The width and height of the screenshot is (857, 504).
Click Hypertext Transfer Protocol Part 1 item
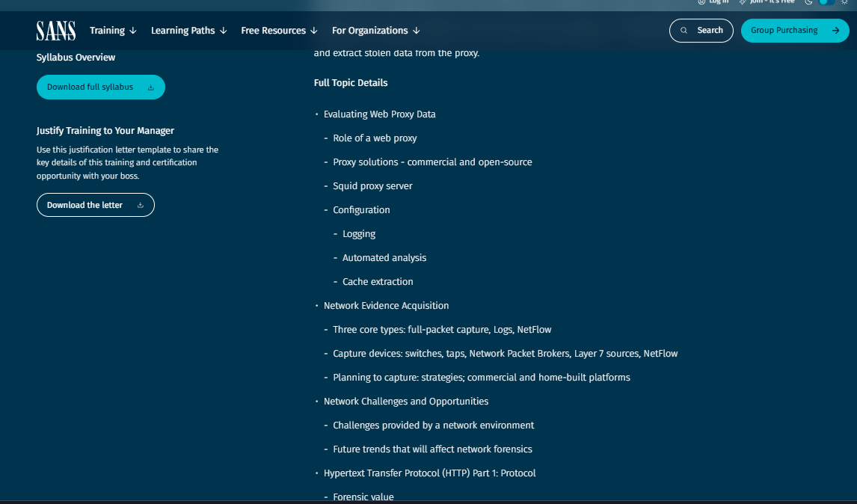tap(429, 473)
